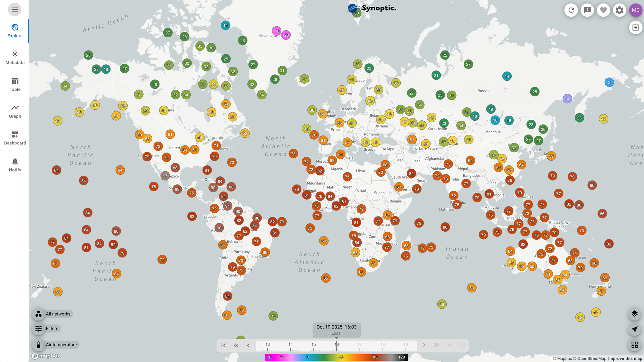Open the Graph view

[x=14, y=111]
